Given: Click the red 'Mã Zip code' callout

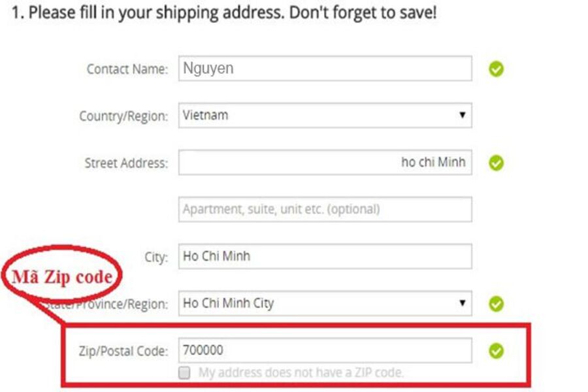Looking at the screenshot, I should 62,276.
